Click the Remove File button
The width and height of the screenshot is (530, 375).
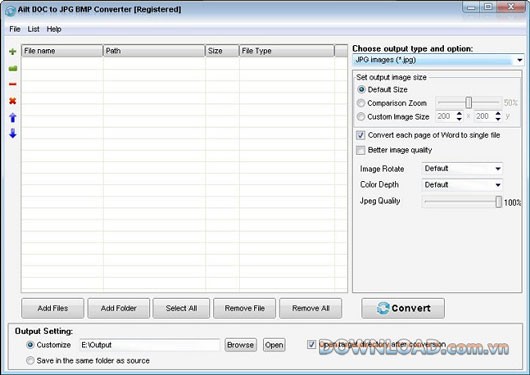[x=245, y=308]
